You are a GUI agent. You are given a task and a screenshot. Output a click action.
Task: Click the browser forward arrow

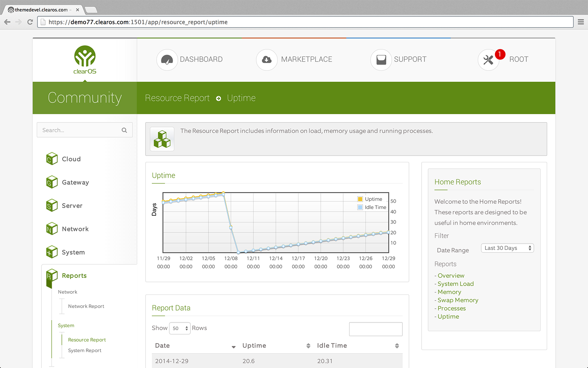[x=18, y=22]
